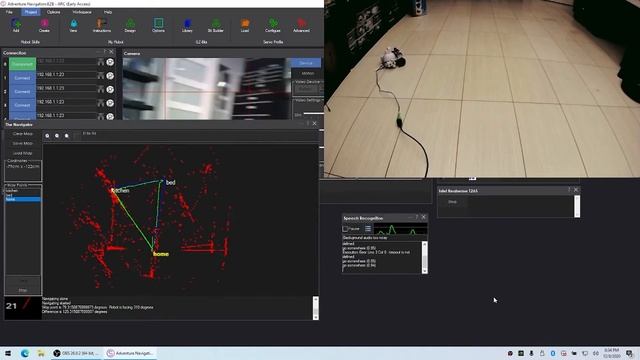This screenshot has width=640, height=360.
Task: Click the first zoom icon in Navigator toolbar
Action: [47, 136]
